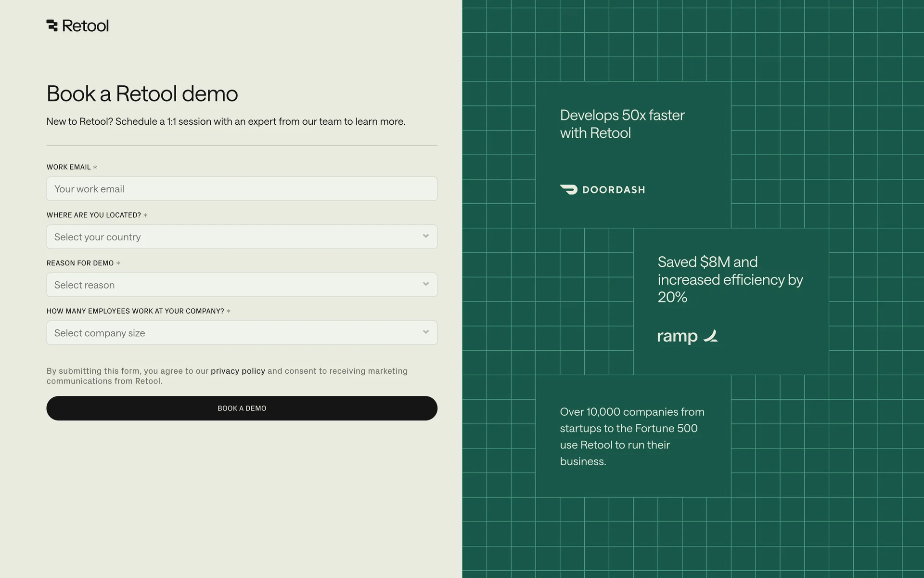This screenshot has width=924, height=578.
Task: Click the Book a Demo button
Action: [x=242, y=408]
